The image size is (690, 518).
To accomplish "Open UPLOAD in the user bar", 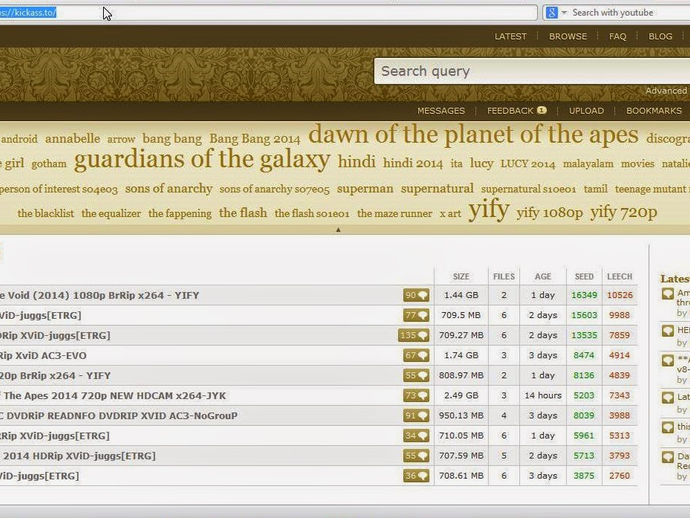I will coord(586,111).
